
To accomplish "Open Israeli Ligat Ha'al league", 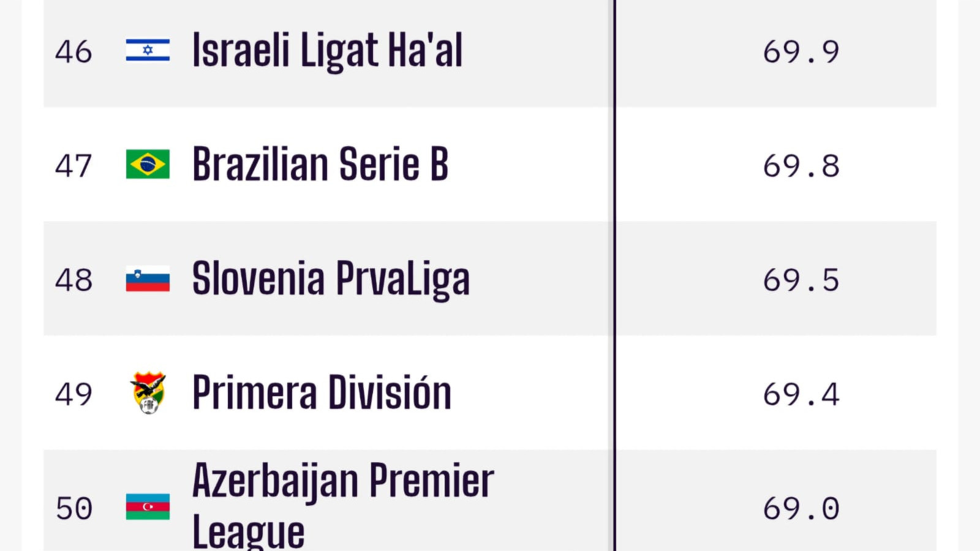I will click(327, 50).
